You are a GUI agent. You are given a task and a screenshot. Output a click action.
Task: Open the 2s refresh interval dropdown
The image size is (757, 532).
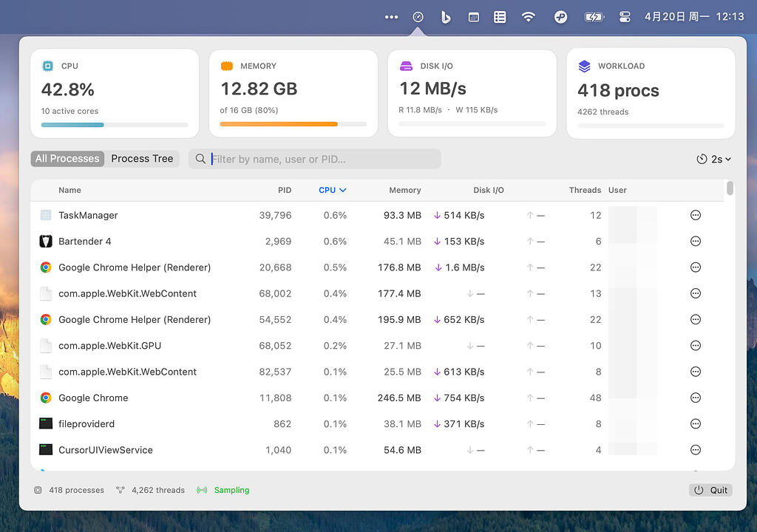[713, 160]
